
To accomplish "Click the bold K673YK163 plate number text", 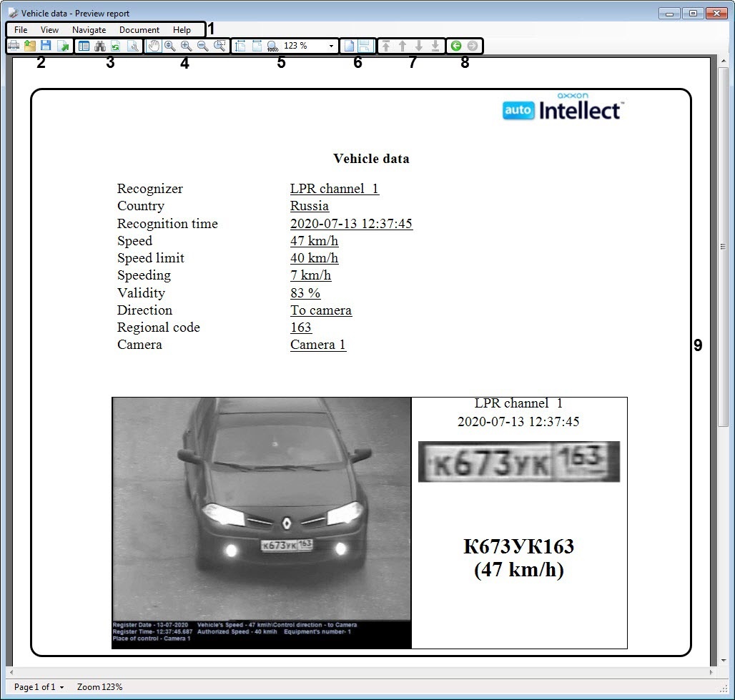I will (518, 547).
